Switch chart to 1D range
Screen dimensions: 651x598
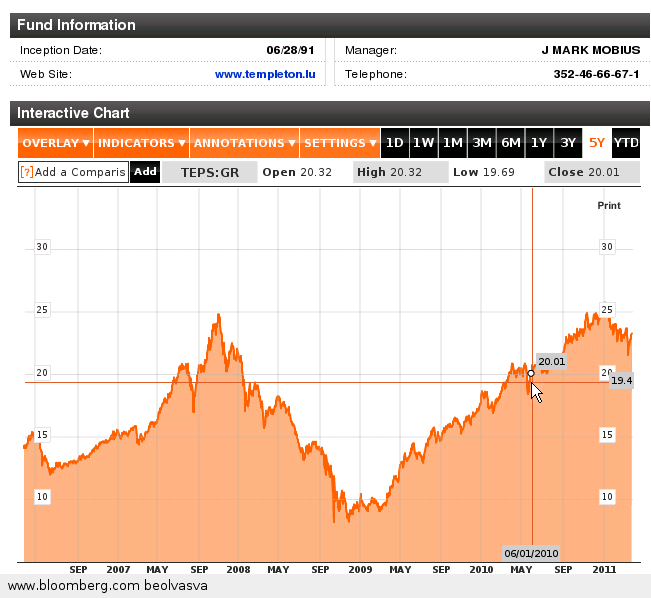(x=395, y=143)
